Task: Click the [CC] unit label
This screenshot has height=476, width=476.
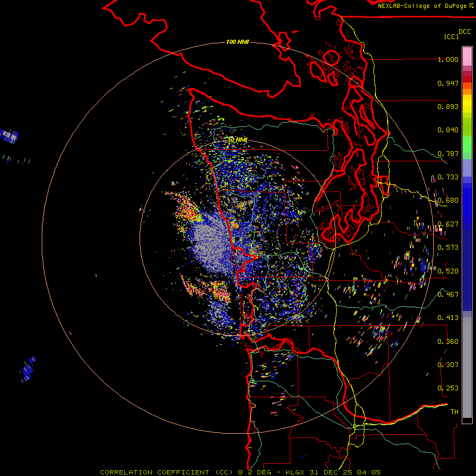Action: click(451, 36)
